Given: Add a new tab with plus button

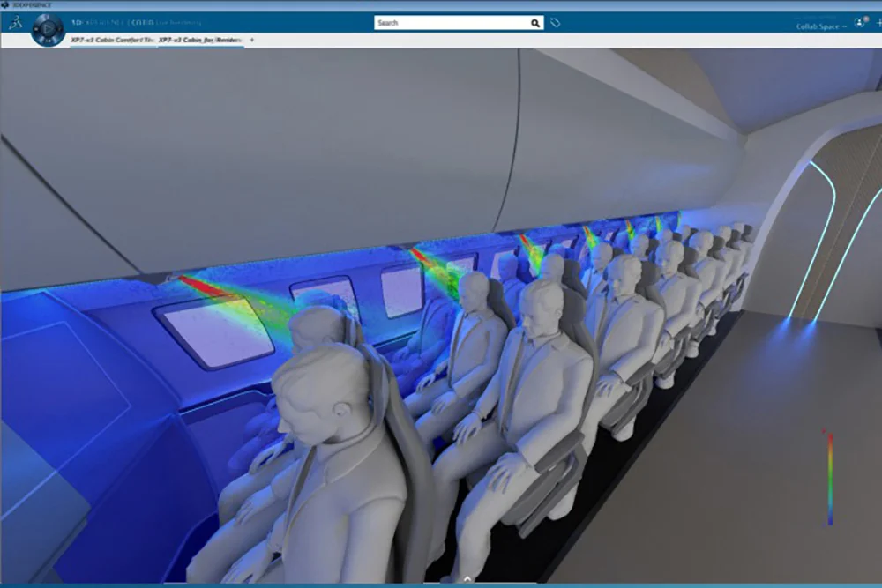Looking at the screenshot, I should [x=252, y=40].
